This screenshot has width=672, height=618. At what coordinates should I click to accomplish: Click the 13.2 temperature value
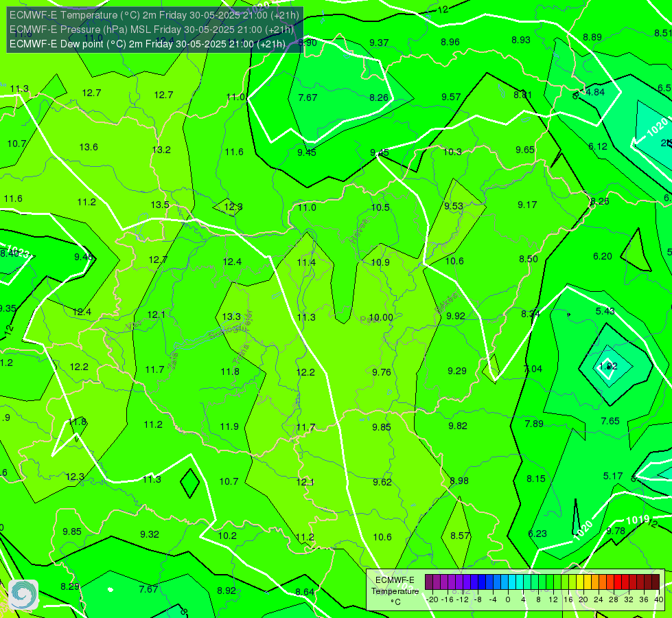(161, 150)
